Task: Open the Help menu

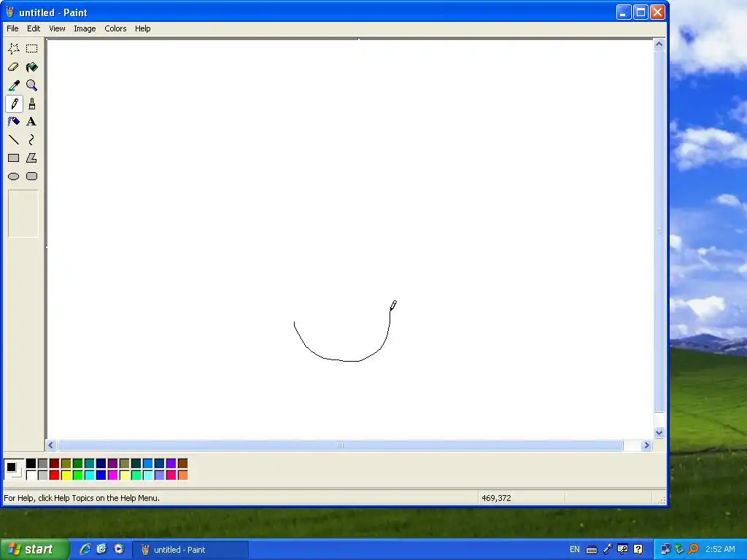Action: coord(142,28)
